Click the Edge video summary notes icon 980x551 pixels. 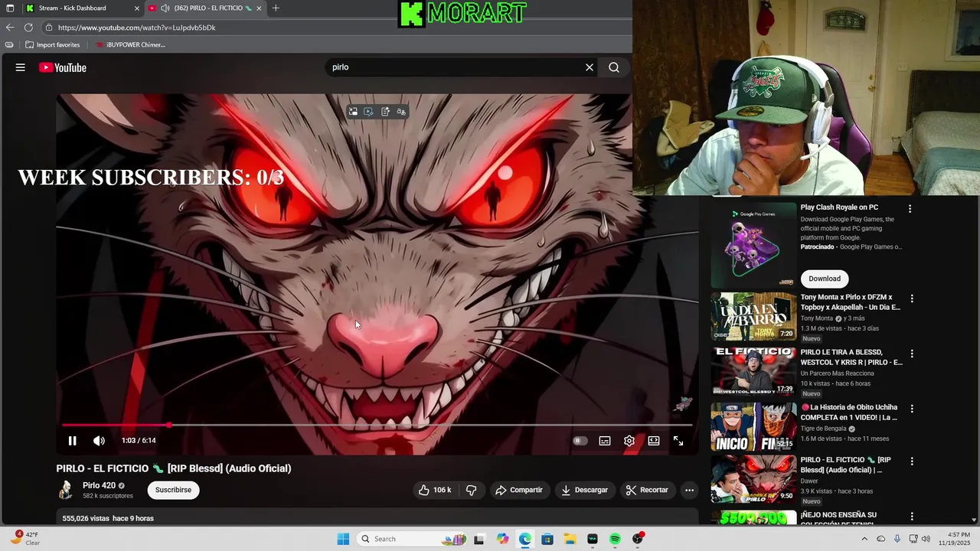click(385, 112)
